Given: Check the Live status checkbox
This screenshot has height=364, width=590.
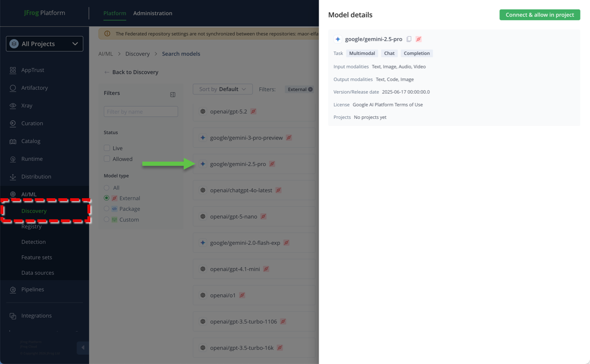Looking at the screenshot, I should tap(107, 148).
